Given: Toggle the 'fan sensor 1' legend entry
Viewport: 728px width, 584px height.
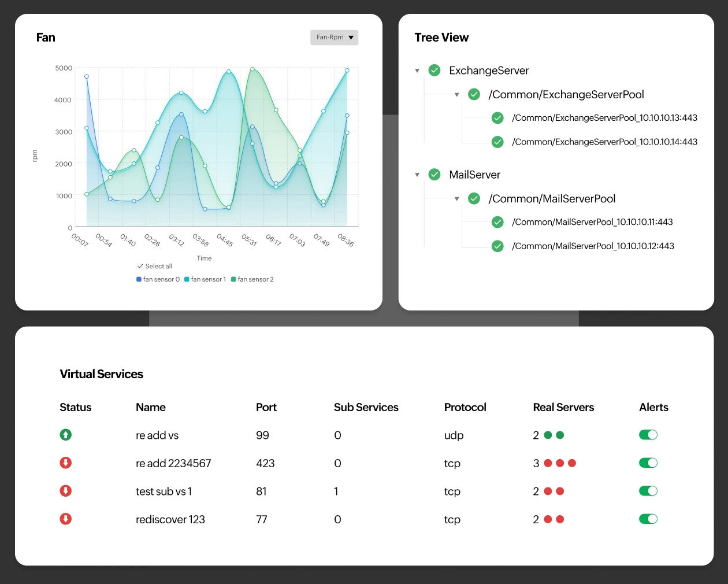Looking at the screenshot, I should [205, 279].
